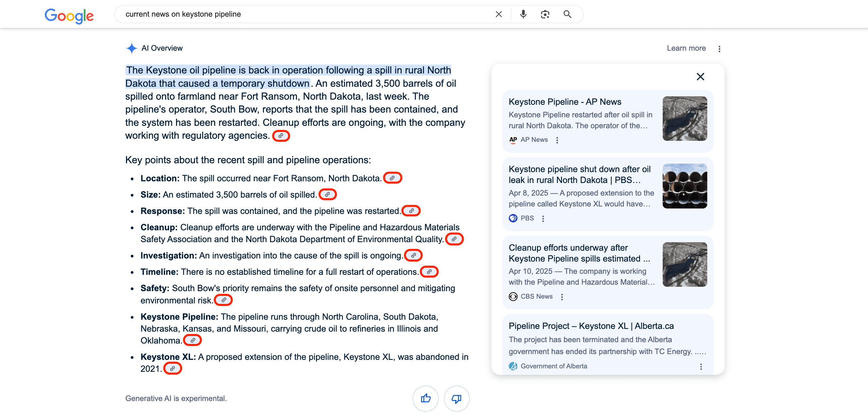
Task: Open source link after 'working with regulatory agencies'
Action: (x=281, y=136)
